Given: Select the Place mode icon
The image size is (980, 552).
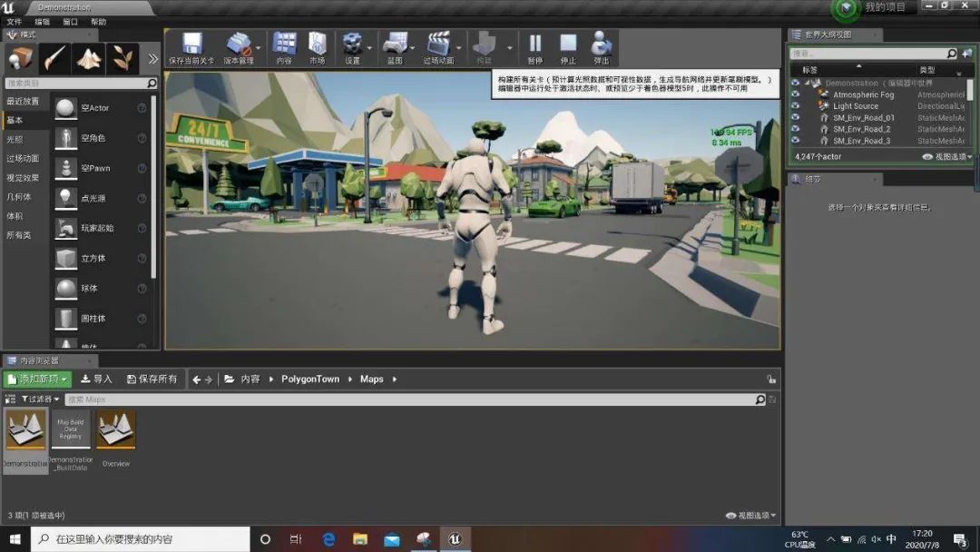Looking at the screenshot, I should click(x=21, y=59).
